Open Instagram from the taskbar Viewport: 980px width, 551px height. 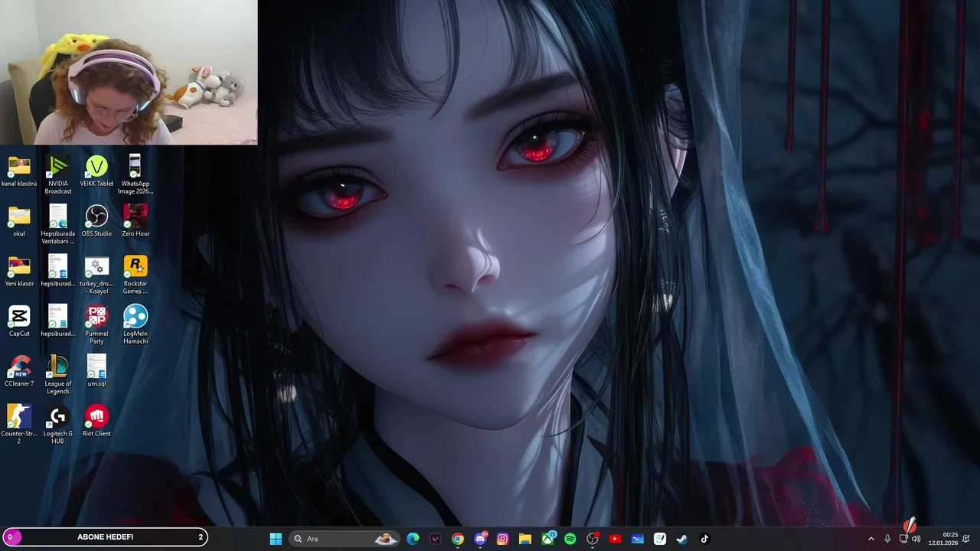tap(502, 539)
